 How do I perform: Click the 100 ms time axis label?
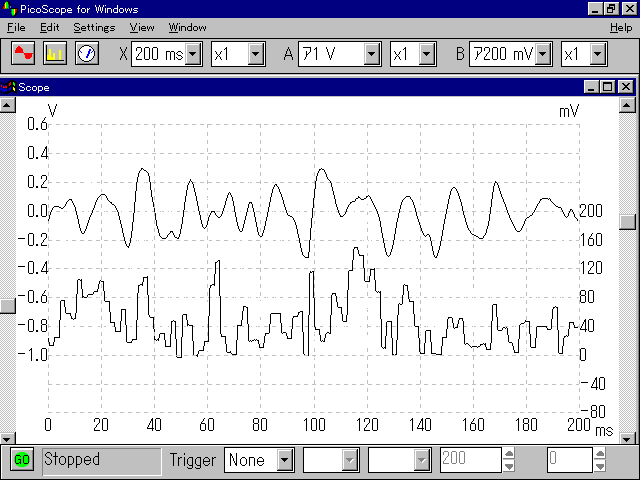314,425
